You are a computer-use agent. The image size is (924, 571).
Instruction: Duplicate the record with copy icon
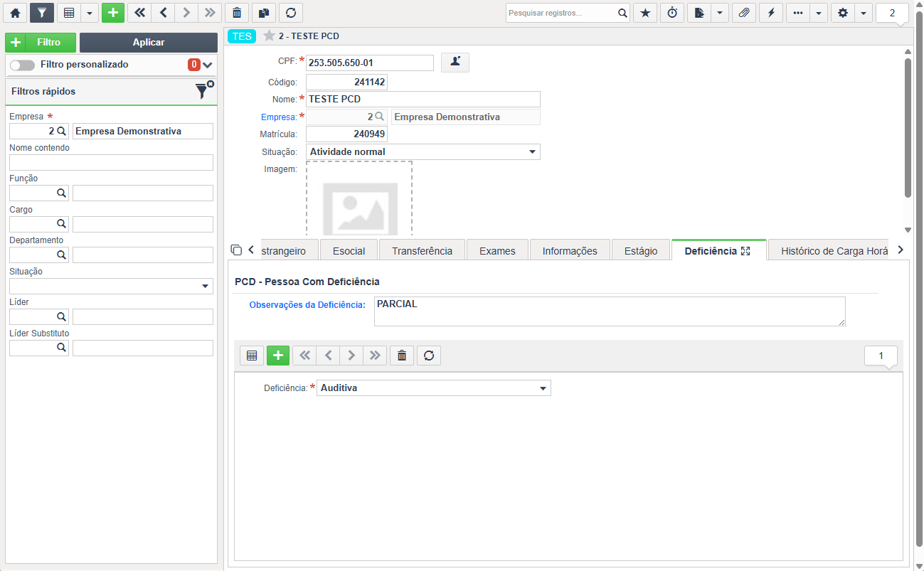coord(263,13)
